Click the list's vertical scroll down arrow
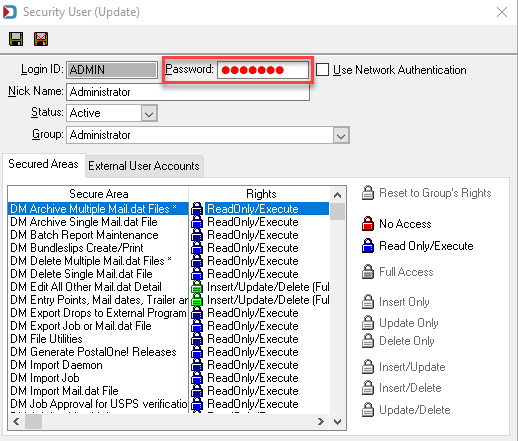 [337, 422]
